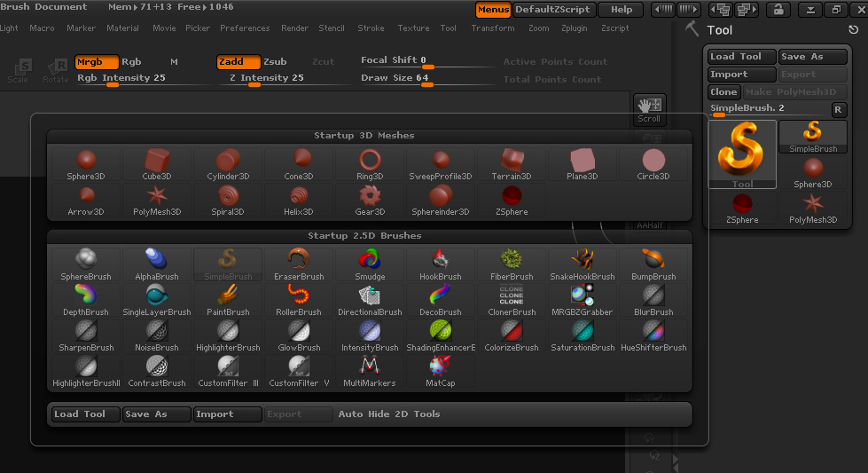The image size is (868, 473).
Task: Adjust the Focal Shift slider
Action: coord(426,61)
